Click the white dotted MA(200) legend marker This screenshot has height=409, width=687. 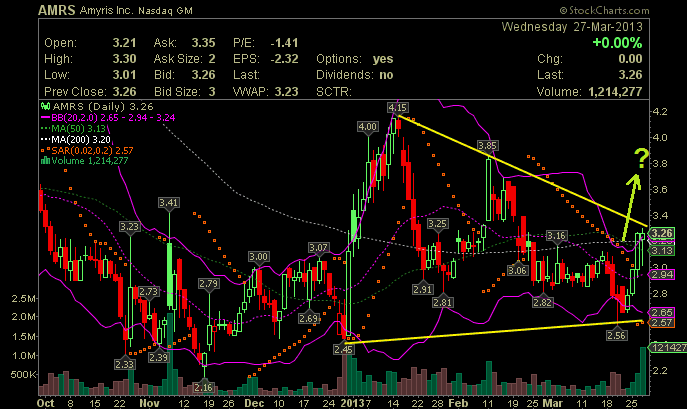pos(43,138)
